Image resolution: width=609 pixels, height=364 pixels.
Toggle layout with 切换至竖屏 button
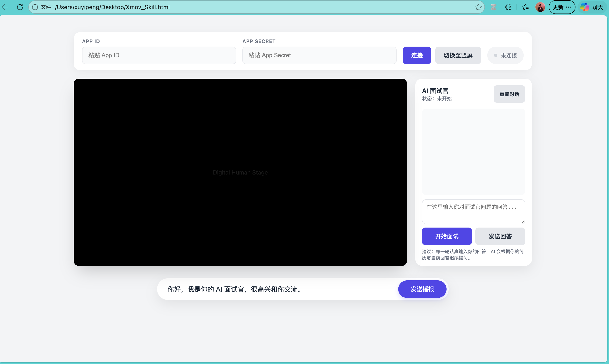click(458, 56)
